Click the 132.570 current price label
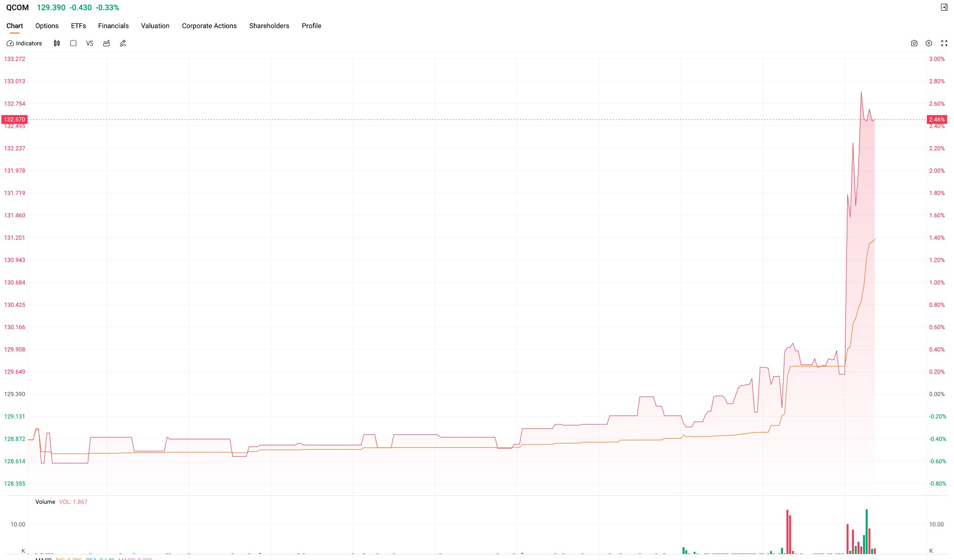The height and width of the screenshot is (560, 954). coord(14,120)
